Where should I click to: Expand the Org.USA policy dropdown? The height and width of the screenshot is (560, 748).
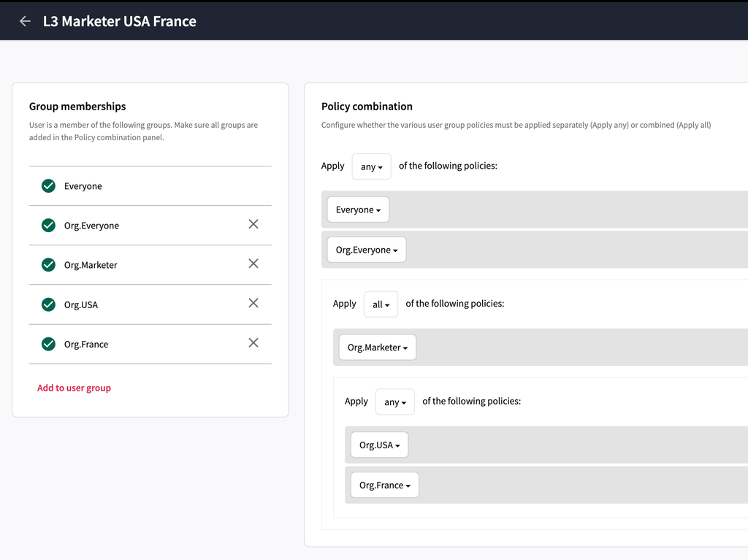(379, 445)
